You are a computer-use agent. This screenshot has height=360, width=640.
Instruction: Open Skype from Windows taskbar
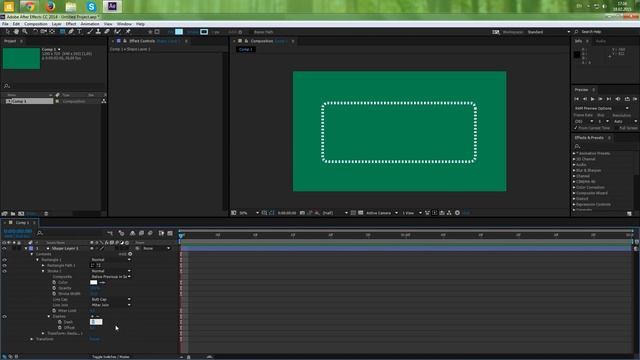click(x=91, y=7)
